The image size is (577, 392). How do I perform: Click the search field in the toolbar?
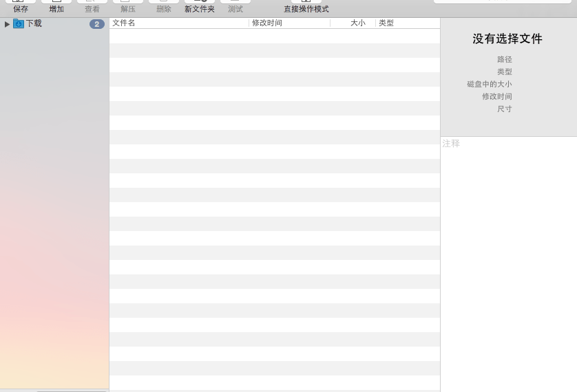tap(503, 1)
